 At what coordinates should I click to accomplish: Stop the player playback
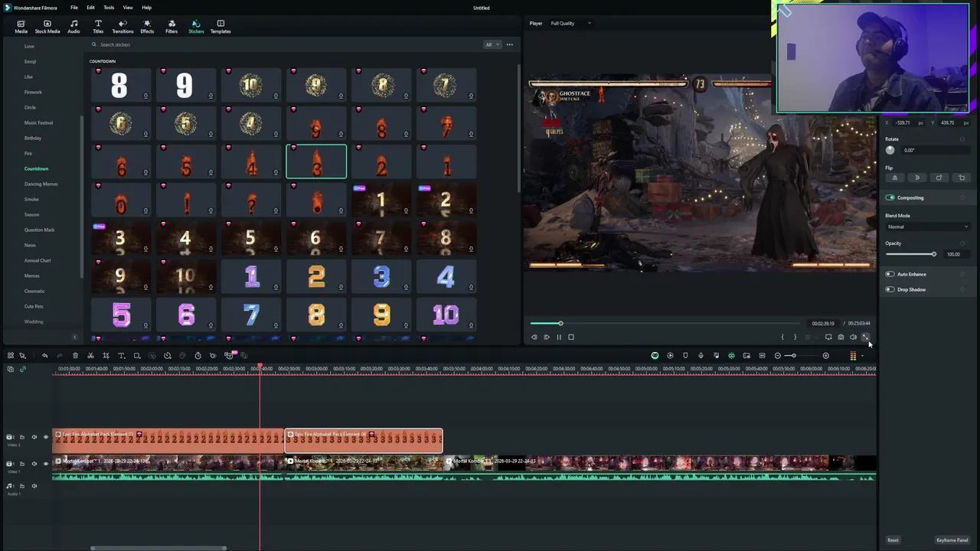point(571,337)
